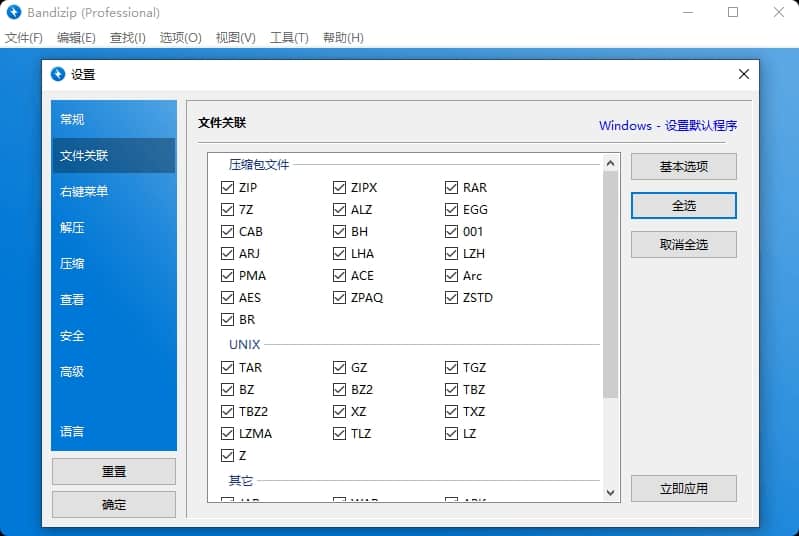This screenshot has height=536, width=799.
Task: Open the 选项(O) menu
Action: [180, 38]
